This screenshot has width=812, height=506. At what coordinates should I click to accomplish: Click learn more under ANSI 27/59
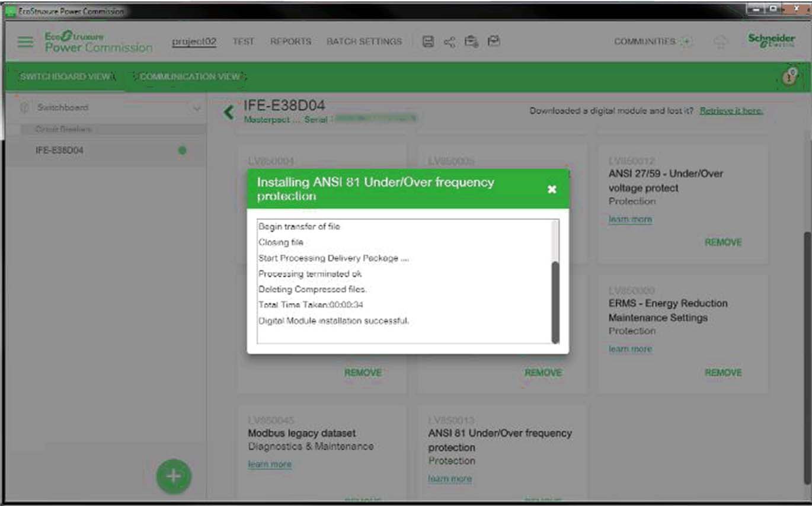tap(630, 219)
